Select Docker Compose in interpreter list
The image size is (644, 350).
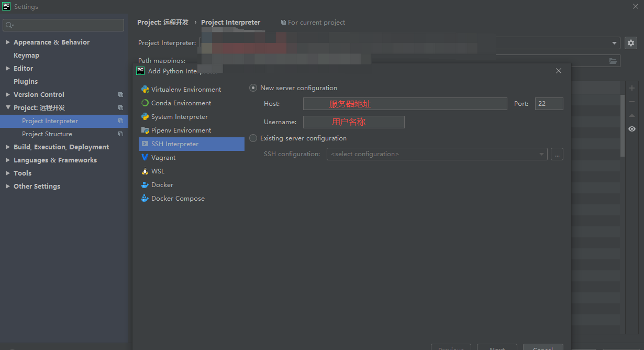click(192, 199)
